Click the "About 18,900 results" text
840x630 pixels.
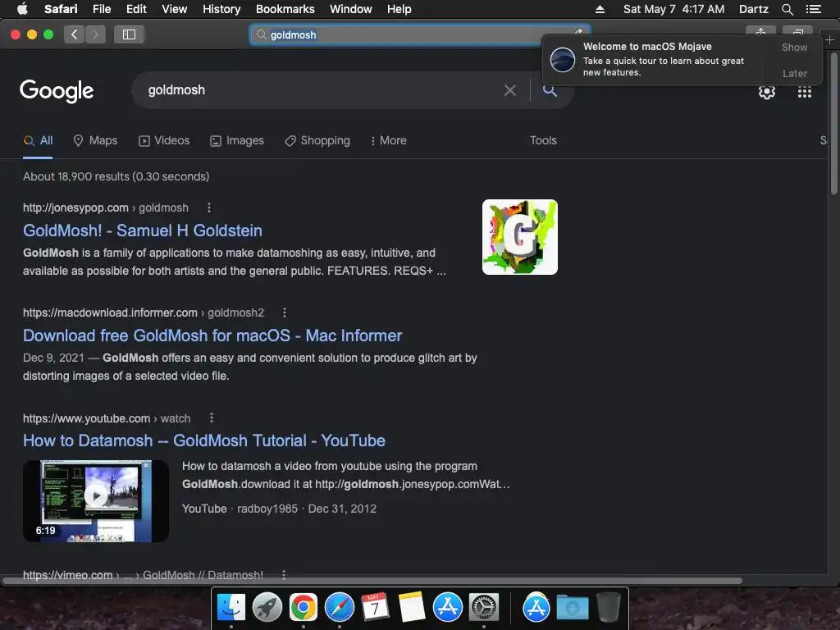tap(116, 177)
